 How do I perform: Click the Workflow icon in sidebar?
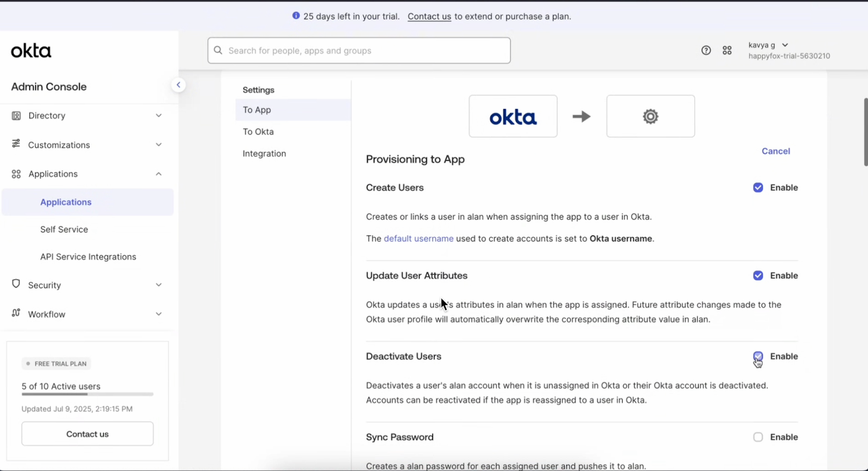[16, 313]
